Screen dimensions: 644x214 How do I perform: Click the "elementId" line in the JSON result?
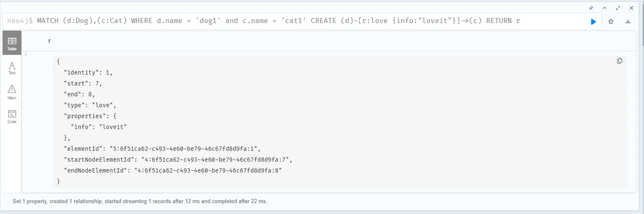point(163,149)
